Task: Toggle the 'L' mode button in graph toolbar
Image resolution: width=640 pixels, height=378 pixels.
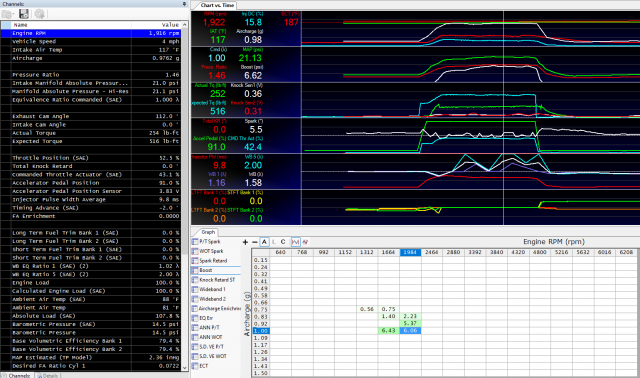Action: pos(274,242)
